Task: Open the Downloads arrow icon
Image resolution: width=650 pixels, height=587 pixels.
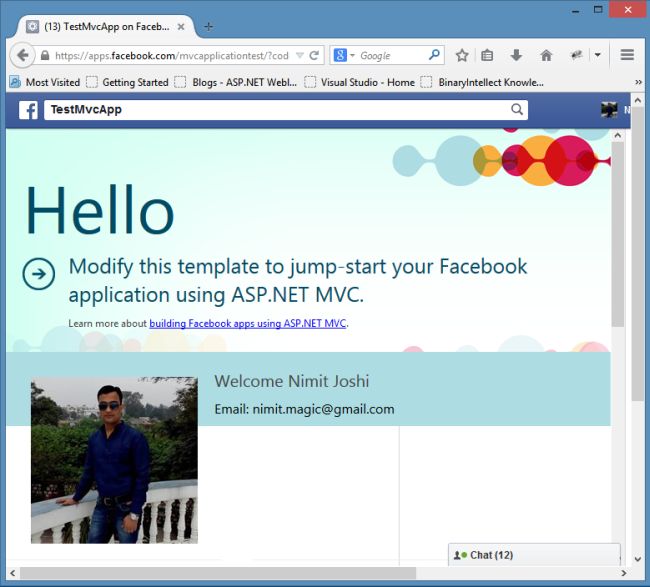Action: point(516,55)
